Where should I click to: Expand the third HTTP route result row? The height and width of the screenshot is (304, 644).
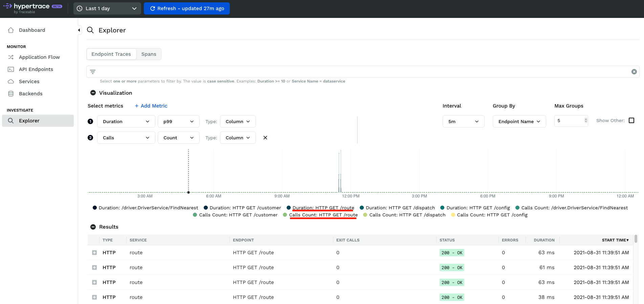point(94,282)
